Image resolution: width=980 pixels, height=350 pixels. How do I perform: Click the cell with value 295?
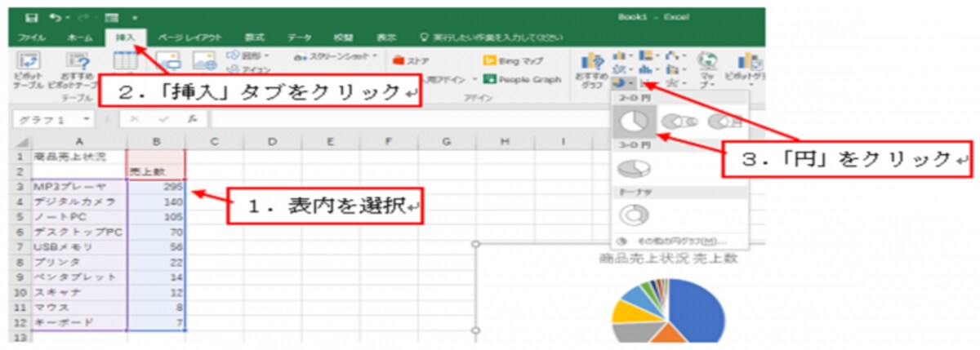pyautogui.click(x=156, y=186)
